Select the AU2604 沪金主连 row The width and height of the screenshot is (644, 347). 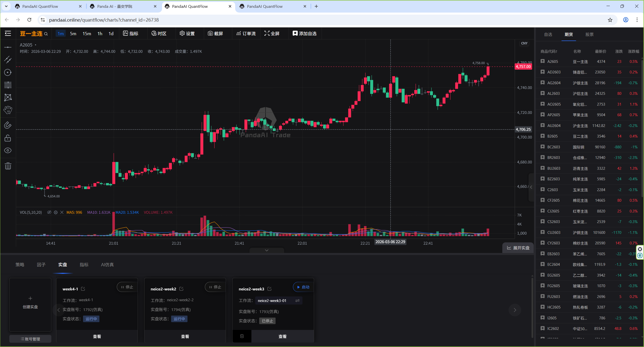[x=589, y=125]
